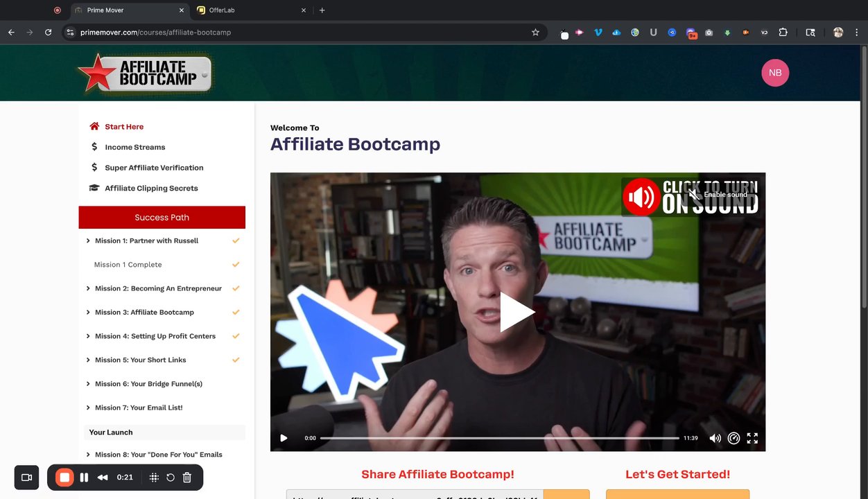This screenshot has width=868, height=499.
Task: Click the Your Launch section header
Action: coord(165,432)
